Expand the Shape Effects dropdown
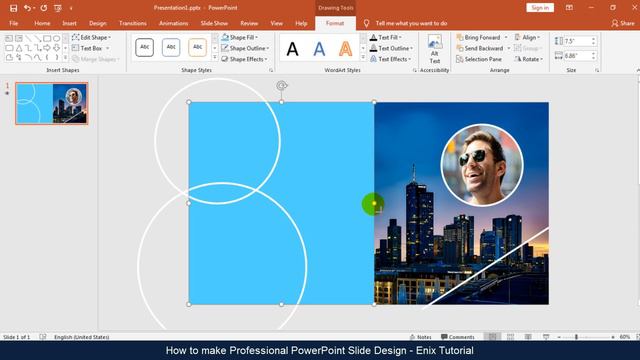 pos(244,59)
